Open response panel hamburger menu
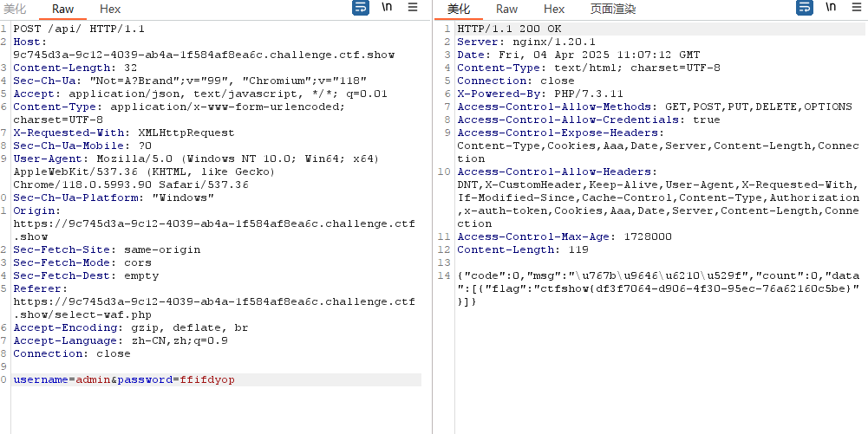868x434 pixels. point(857,7)
